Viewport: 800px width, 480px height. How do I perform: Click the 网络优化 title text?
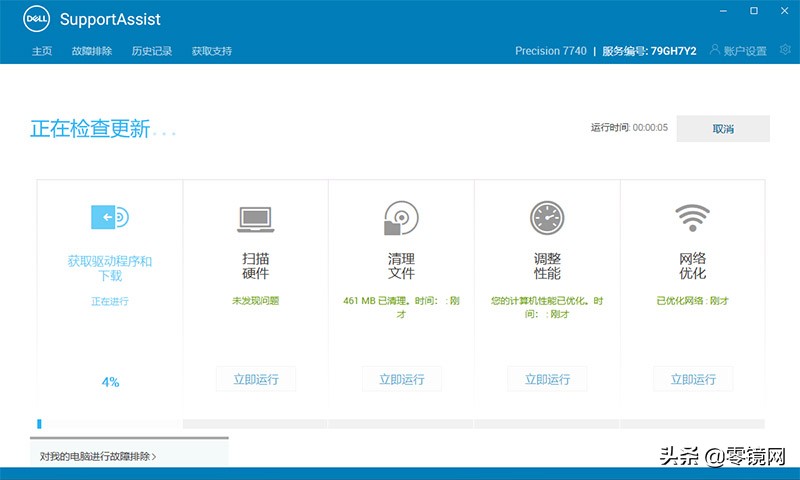tap(692, 266)
